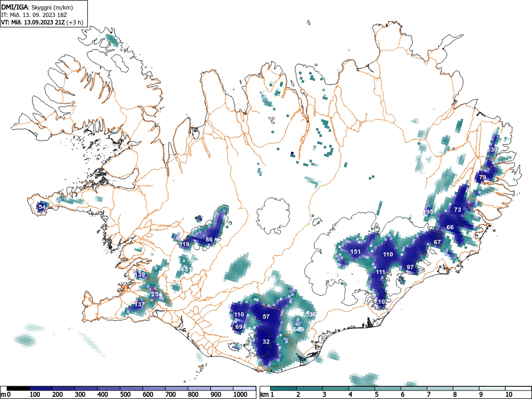Click the black 0–100 m legend swatch

click(x=18, y=388)
